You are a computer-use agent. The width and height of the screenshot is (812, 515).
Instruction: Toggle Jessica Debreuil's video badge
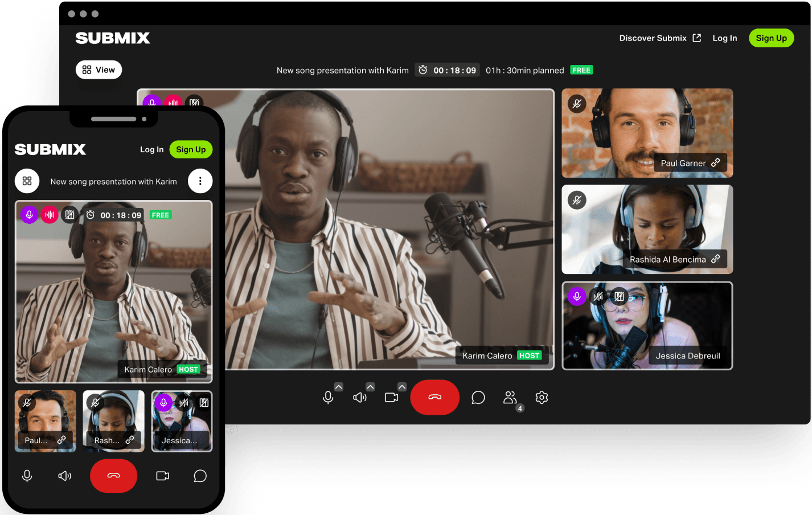coord(619,296)
